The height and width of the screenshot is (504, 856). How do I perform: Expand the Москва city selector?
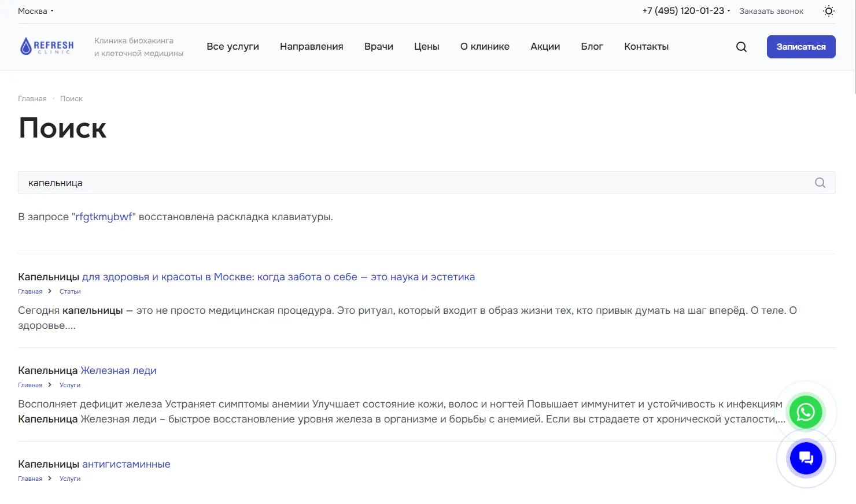[x=35, y=11]
